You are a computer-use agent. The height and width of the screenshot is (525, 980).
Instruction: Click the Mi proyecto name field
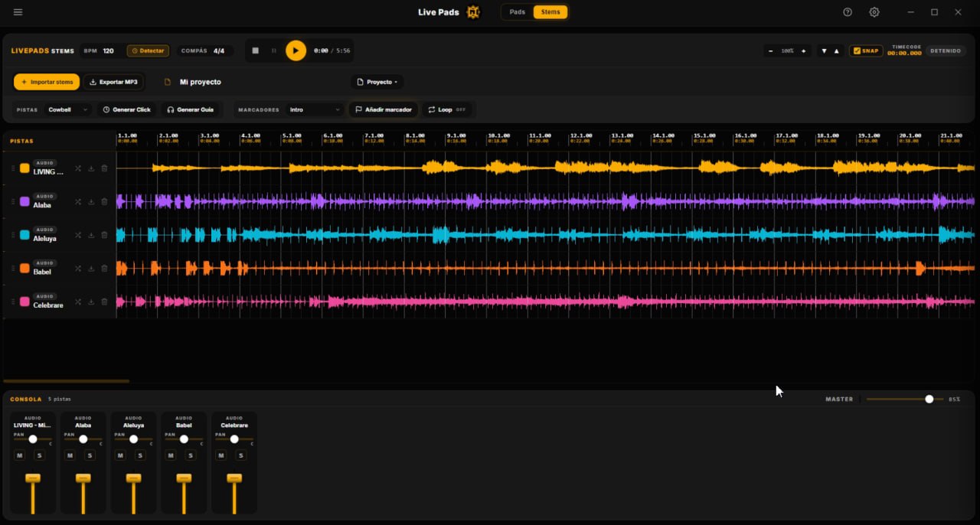[201, 82]
